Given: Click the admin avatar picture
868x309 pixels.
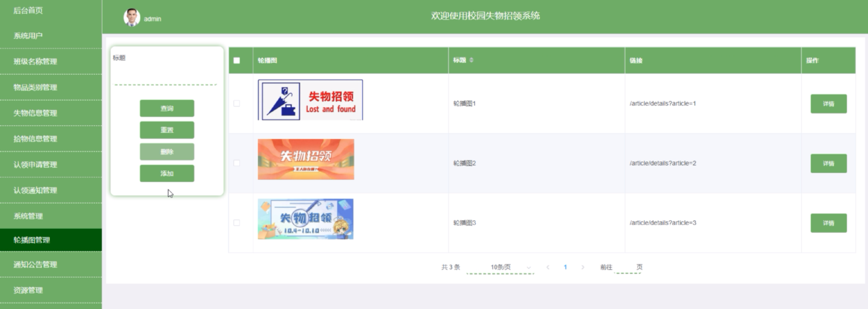Looking at the screenshot, I should [x=132, y=18].
